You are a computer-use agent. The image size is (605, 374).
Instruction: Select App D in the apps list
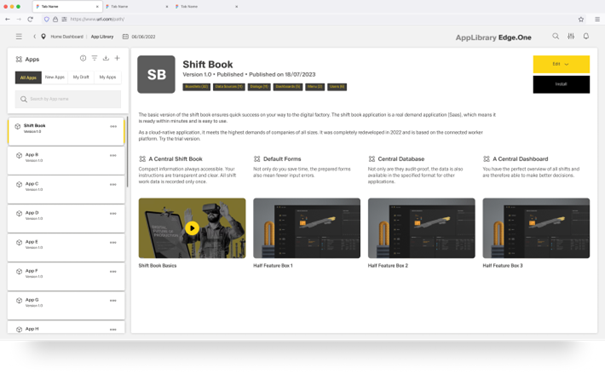click(x=66, y=218)
